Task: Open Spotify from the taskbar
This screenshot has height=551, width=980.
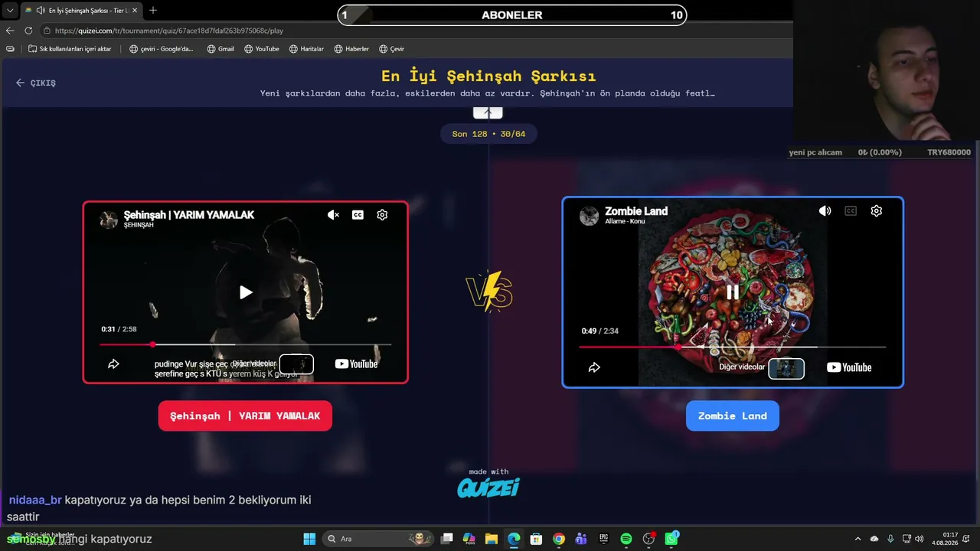Action: tap(626, 539)
